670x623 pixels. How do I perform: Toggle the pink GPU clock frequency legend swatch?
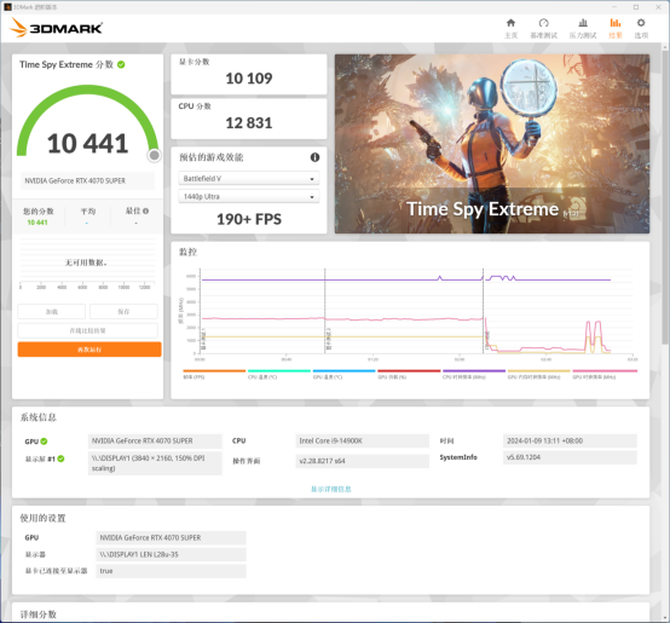pyautogui.click(x=605, y=371)
